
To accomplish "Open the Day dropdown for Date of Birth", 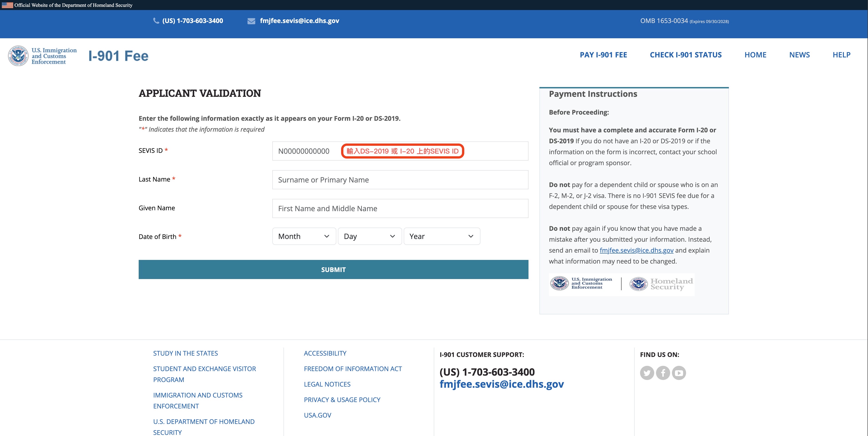I will click(370, 236).
